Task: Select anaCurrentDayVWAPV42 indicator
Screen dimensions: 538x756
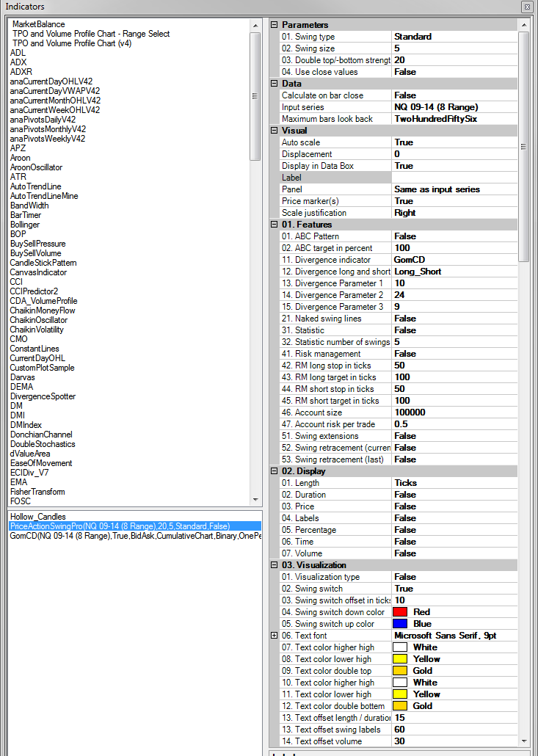Action: (55, 90)
